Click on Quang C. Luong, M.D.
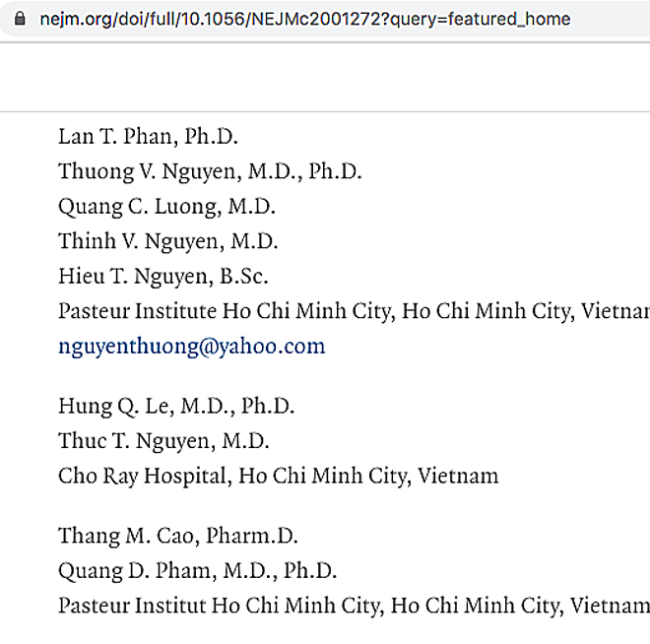 tap(166, 206)
